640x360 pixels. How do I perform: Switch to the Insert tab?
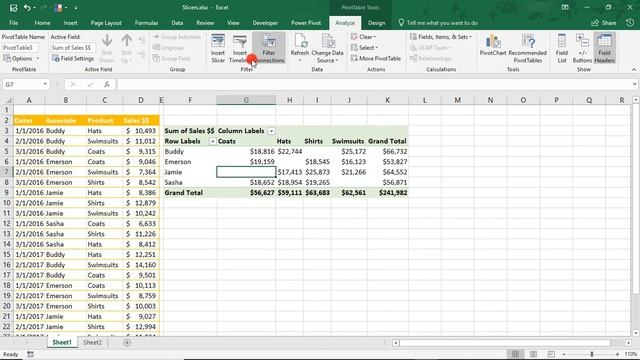[70, 23]
